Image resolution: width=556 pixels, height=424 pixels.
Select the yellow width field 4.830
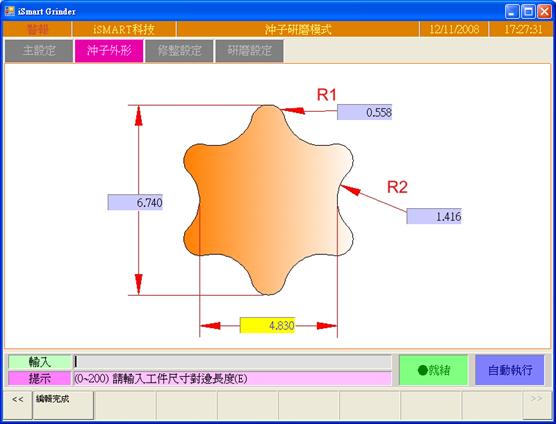[267, 325]
